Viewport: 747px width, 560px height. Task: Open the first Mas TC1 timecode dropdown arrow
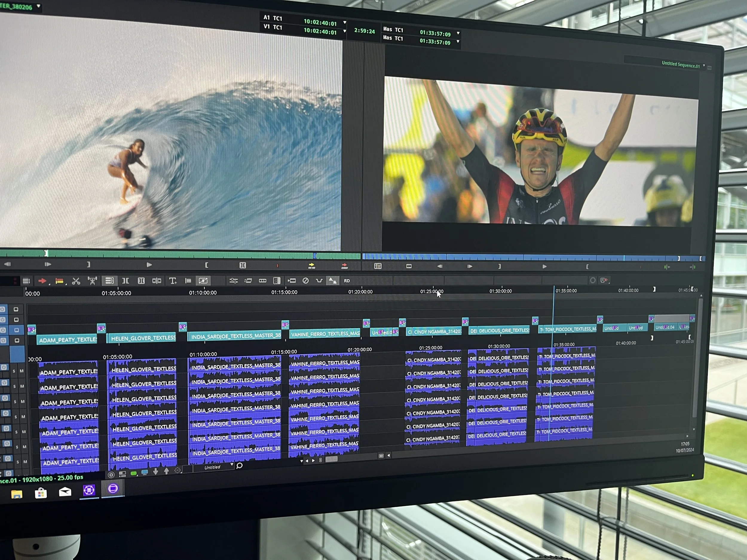[458, 33]
